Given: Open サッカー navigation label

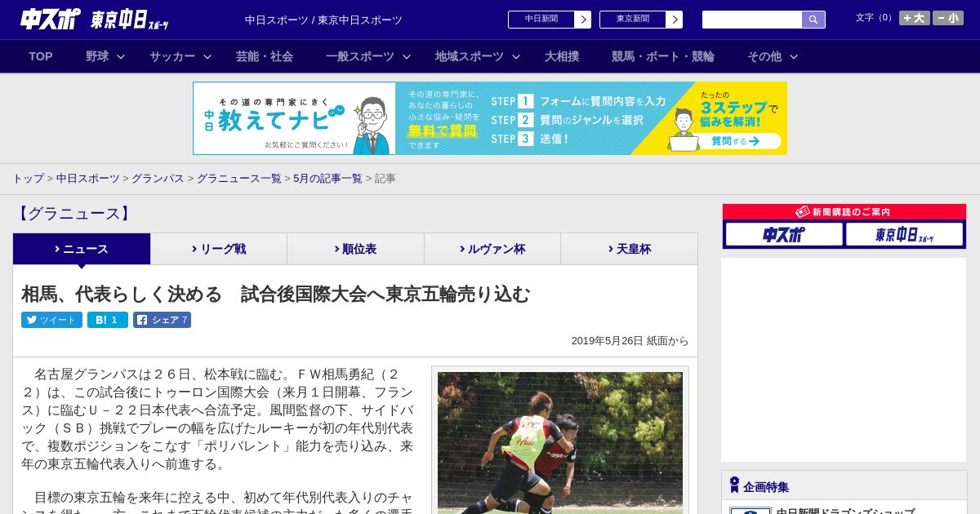Looking at the screenshot, I should point(172,56).
